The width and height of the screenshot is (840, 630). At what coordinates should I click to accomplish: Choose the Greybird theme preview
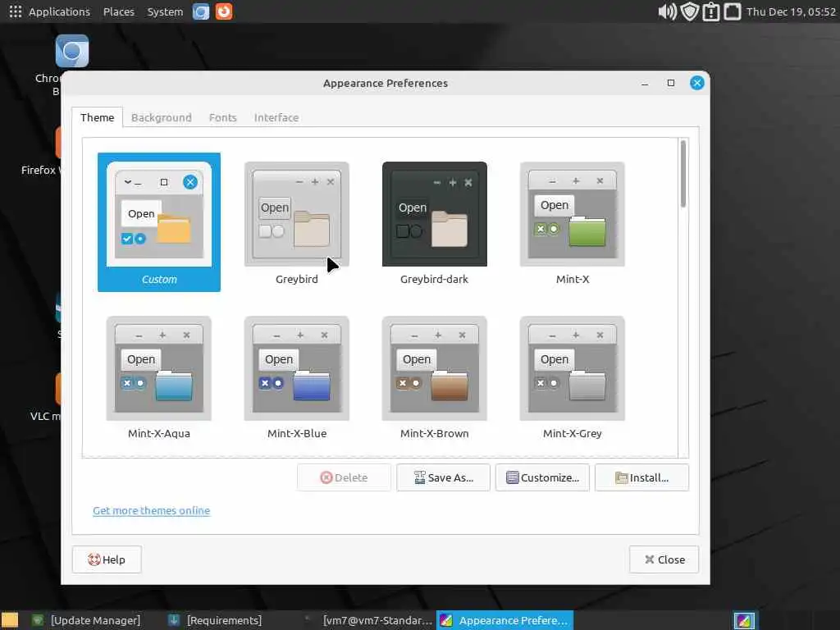pyautogui.click(x=296, y=214)
